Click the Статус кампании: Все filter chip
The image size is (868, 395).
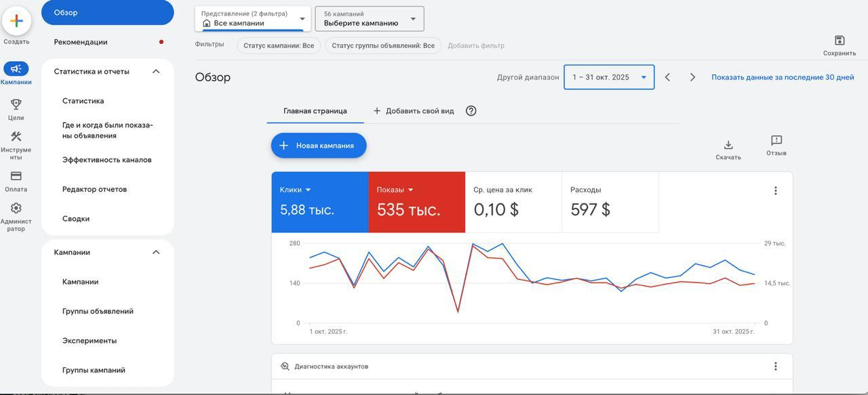click(279, 46)
